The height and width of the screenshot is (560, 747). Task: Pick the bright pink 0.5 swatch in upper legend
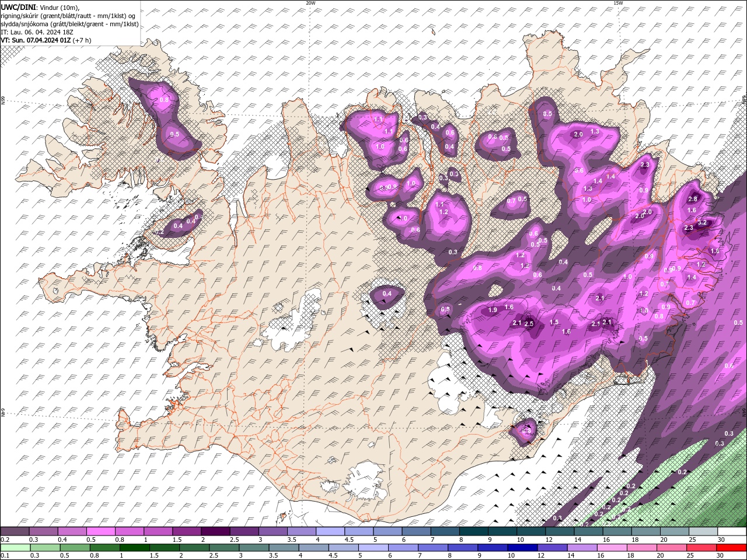pos(101,531)
